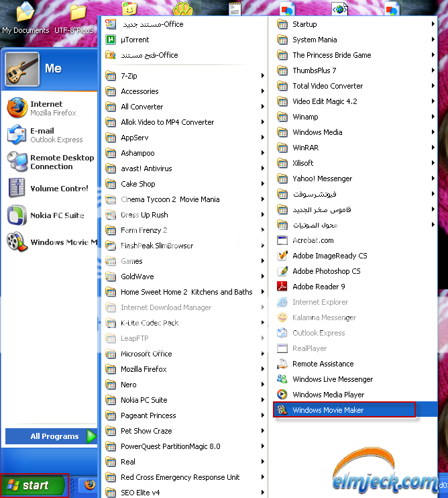Launch Adobe Photoshop CS icon
Viewport: 448px width, 498px height.
(x=282, y=271)
